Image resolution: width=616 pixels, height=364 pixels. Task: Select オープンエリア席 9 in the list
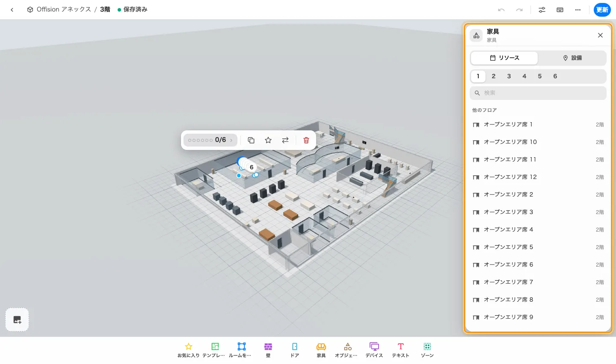pyautogui.click(x=538, y=317)
